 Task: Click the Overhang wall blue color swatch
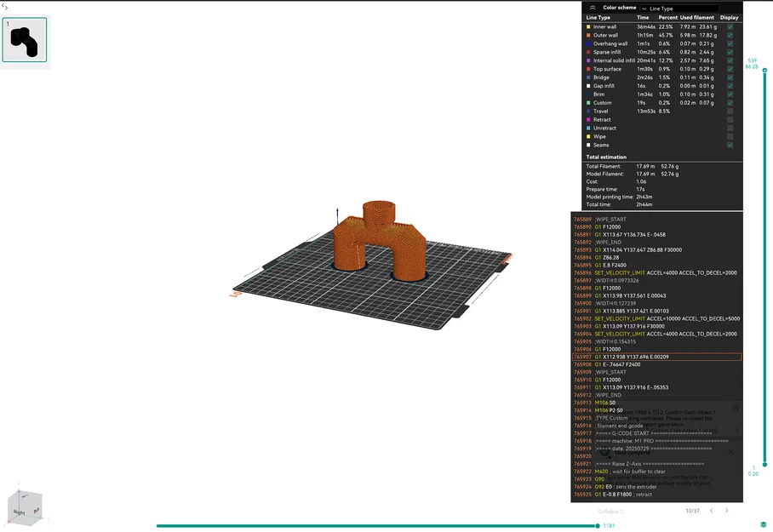pyautogui.click(x=588, y=43)
